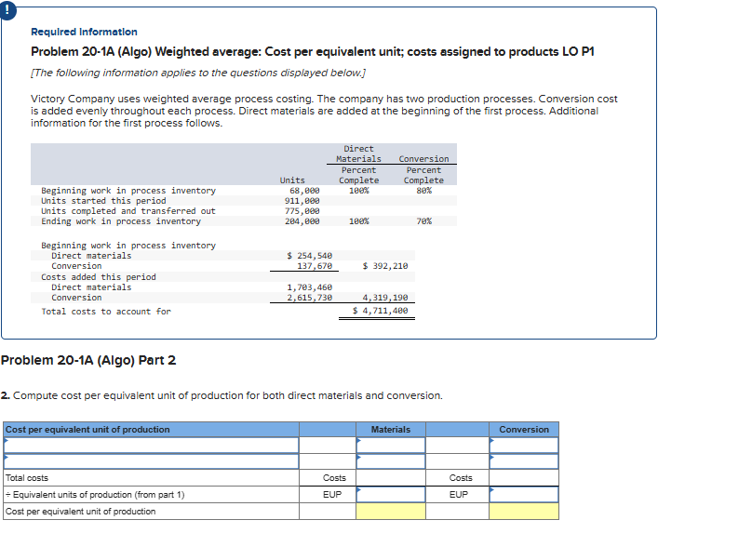Screen dimensions: 752x560
Task: Click the 'Total costs' row label
Action: (27, 478)
